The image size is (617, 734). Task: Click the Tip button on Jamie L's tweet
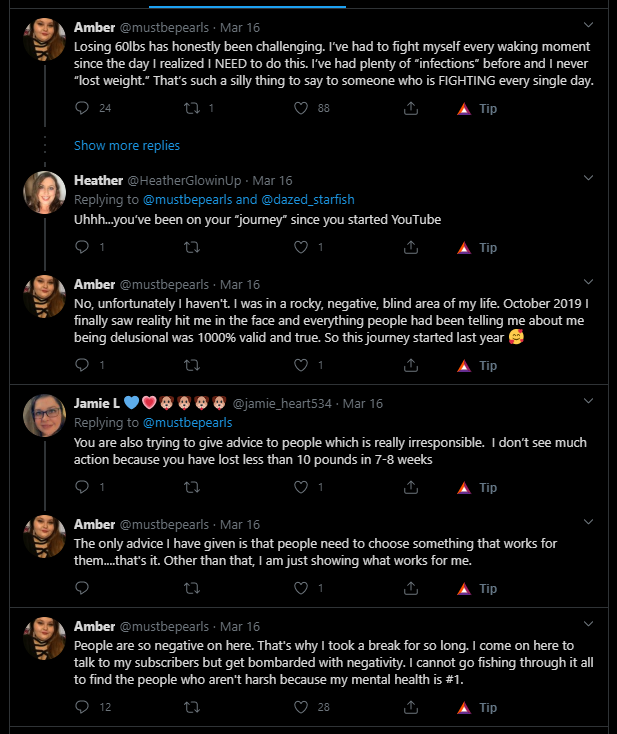[x=477, y=487]
